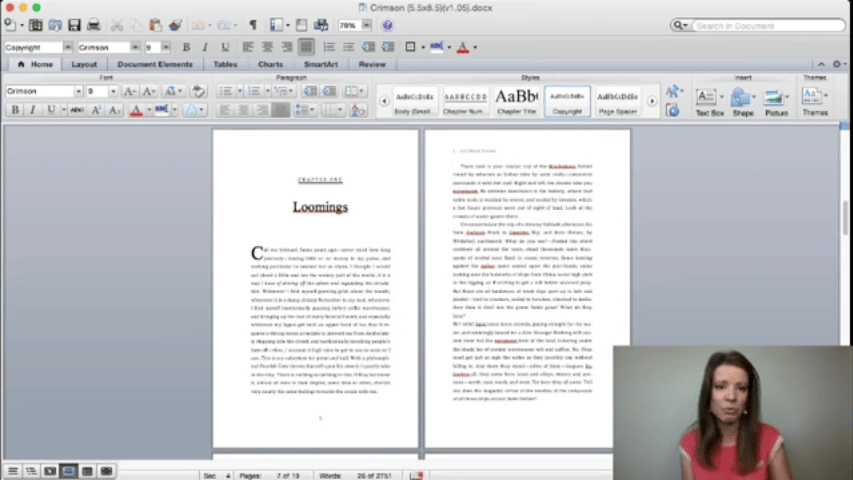Screen dimensions: 853x480
Task: Click the Clear Formatting eraser icon
Action: tap(198, 91)
